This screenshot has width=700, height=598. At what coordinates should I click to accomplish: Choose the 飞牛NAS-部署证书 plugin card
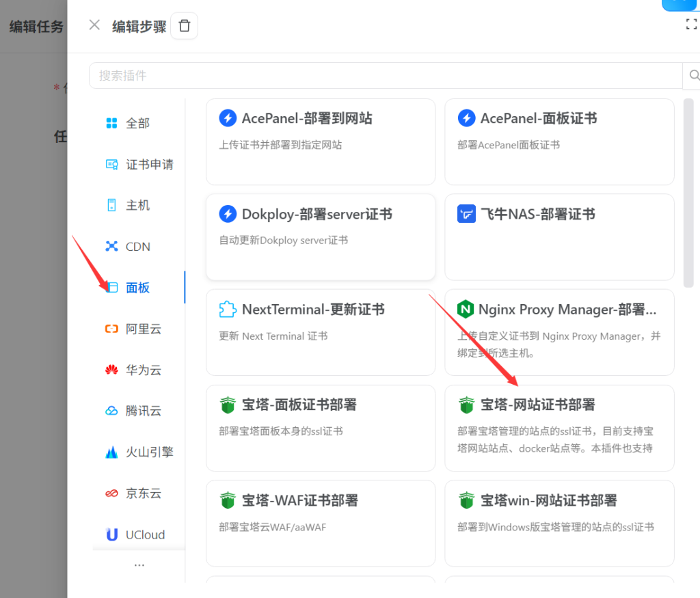click(559, 237)
